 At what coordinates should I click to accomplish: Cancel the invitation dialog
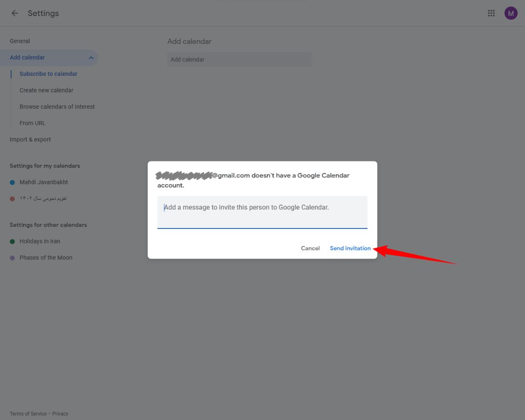[310, 248]
